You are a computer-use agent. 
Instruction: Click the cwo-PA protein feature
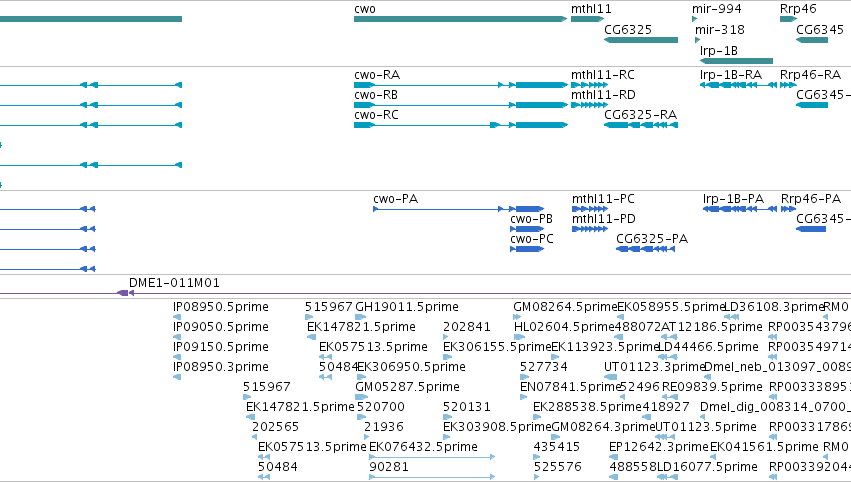459,209
